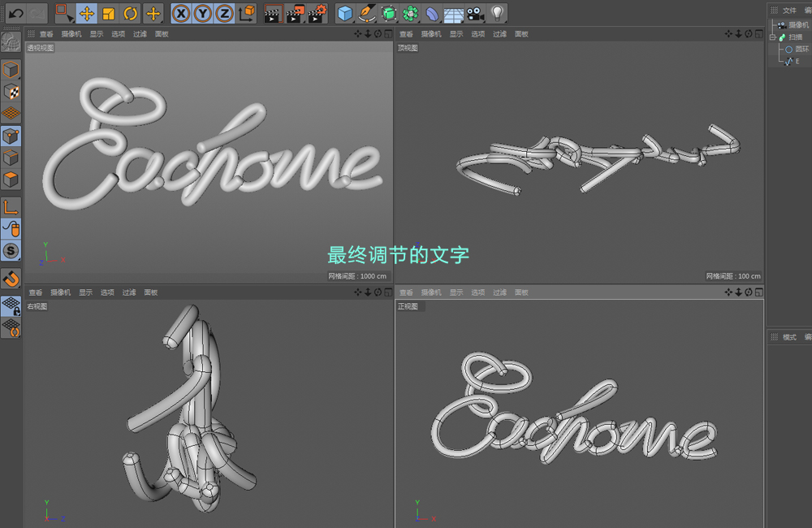This screenshot has width=812, height=528.
Task: Click object manager grip handle icon
Action: 774,11
